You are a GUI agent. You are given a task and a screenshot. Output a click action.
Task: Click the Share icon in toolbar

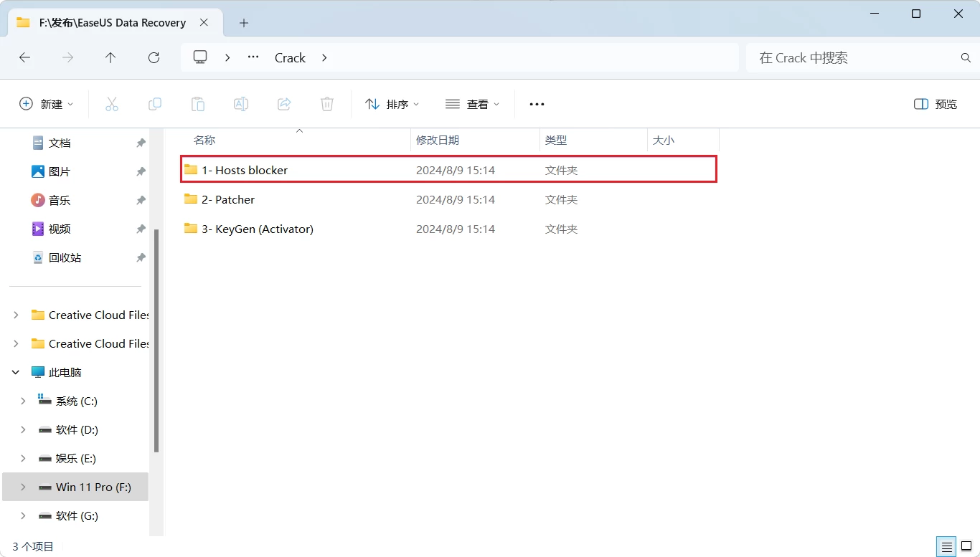(284, 104)
